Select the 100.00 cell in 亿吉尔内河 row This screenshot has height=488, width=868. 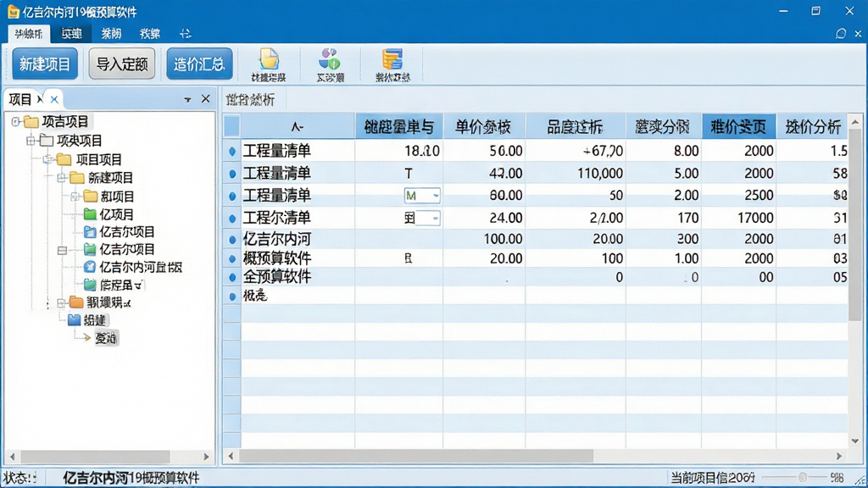(484, 239)
